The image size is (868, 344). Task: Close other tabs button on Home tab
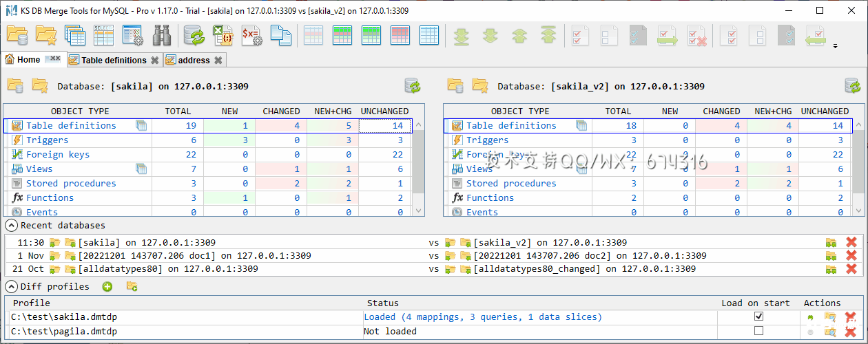pos(53,60)
